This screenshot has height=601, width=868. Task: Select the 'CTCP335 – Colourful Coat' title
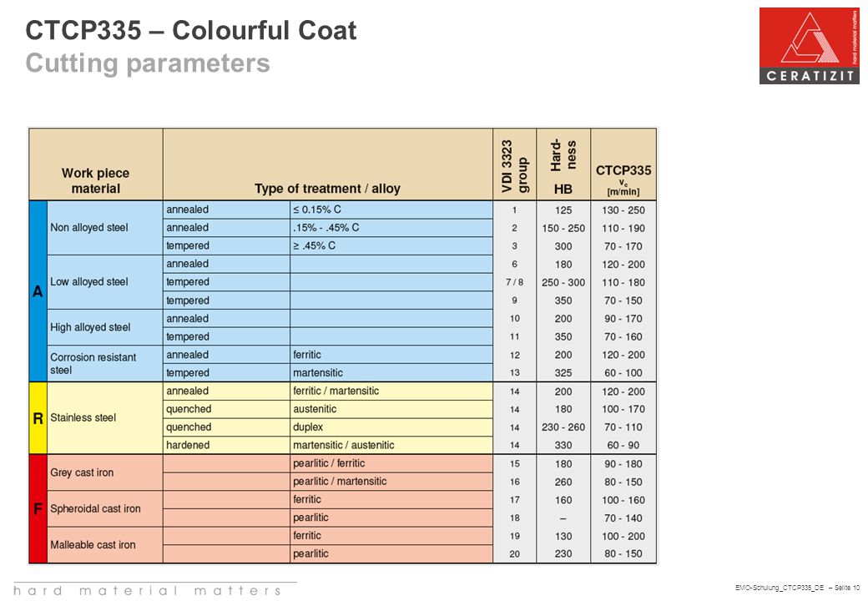191,30
